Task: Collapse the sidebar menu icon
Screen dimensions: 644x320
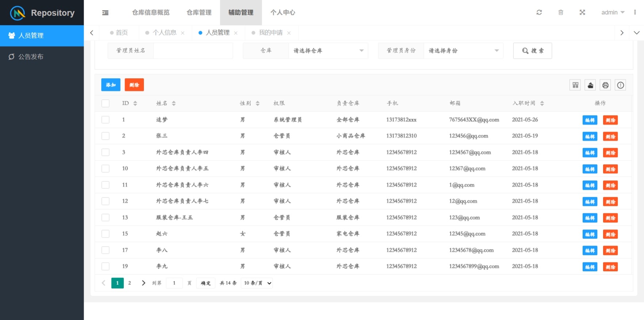Action: [105, 13]
